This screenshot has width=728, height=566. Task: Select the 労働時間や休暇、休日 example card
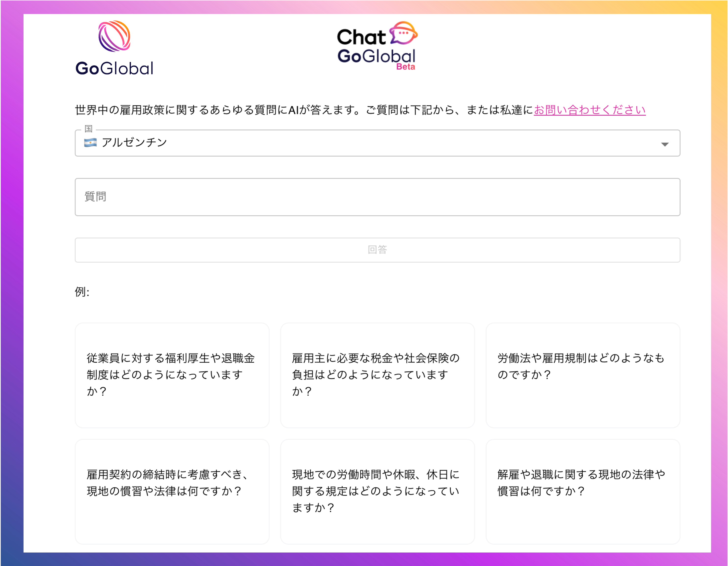(377, 491)
